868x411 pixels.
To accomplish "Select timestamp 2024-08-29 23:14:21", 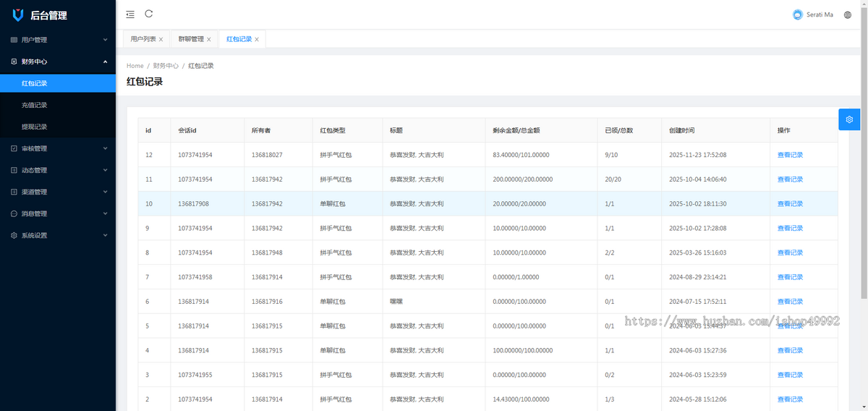I will pos(698,277).
